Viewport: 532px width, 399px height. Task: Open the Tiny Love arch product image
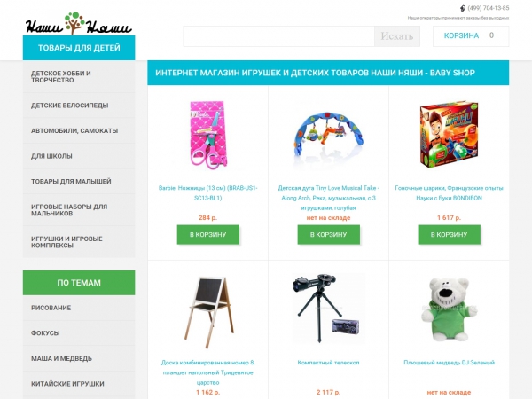(328, 135)
